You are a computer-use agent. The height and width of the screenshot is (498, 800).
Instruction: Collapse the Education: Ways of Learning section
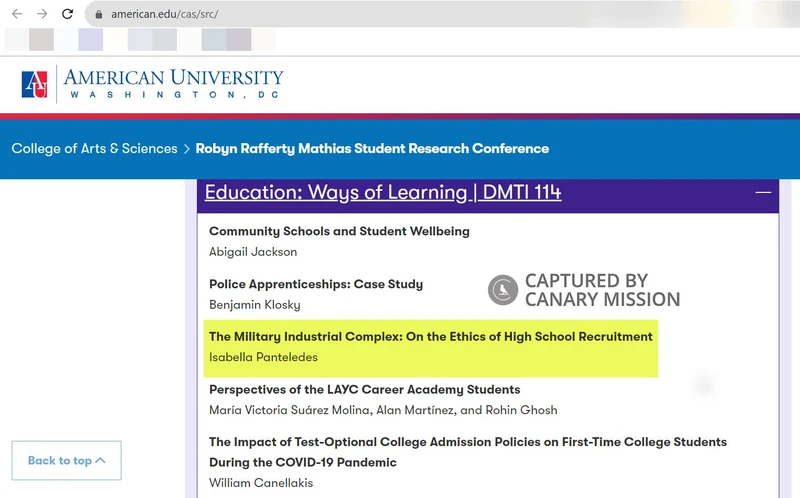point(383,192)
